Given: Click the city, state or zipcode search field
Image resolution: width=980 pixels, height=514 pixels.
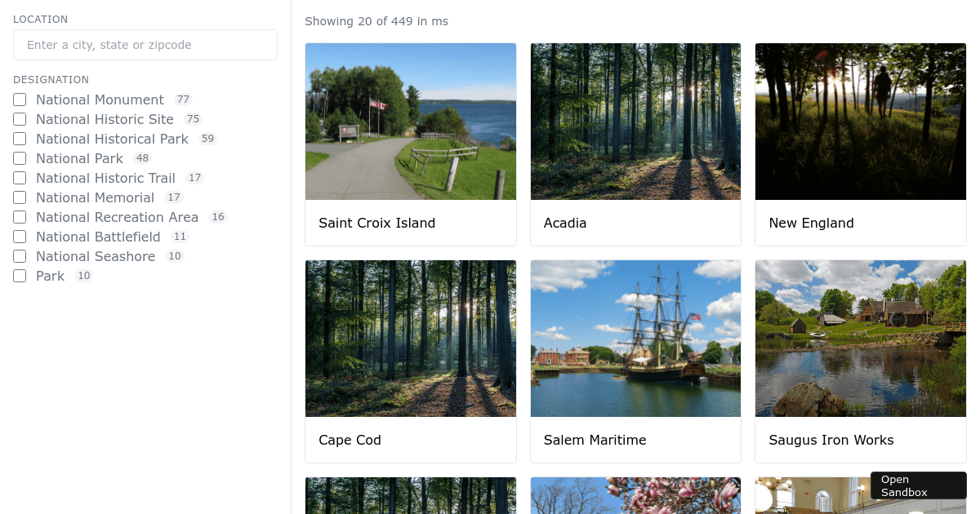Looking at the screenshot, I should tap(145, 45).
